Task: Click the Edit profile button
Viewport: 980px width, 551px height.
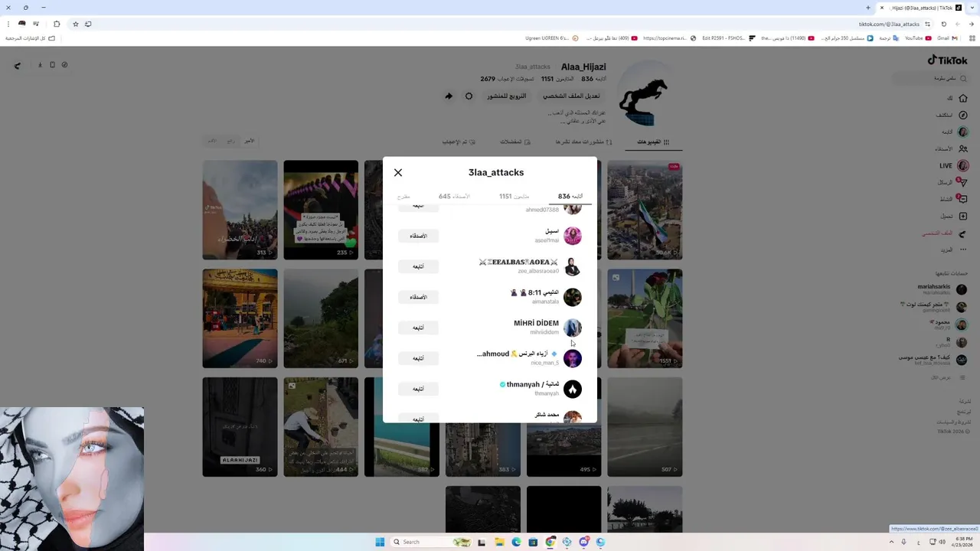Action: tap(571, 96)
